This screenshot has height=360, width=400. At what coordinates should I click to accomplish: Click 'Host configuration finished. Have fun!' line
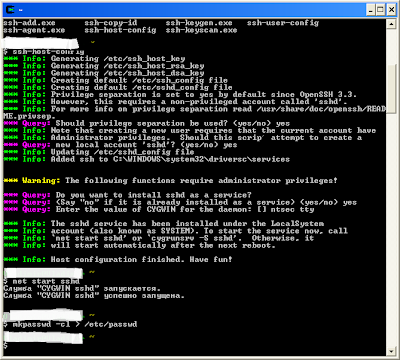click(118, 259)
